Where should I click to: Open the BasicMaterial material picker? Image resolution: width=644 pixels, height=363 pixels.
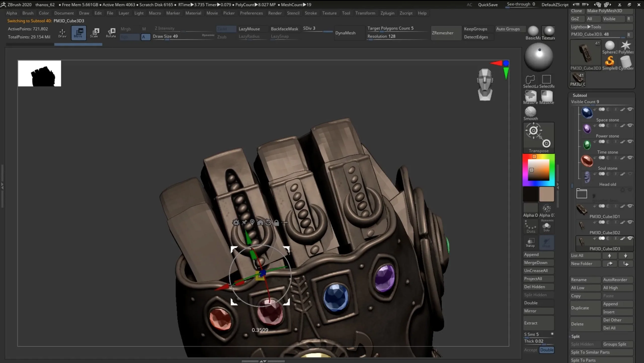533,33
